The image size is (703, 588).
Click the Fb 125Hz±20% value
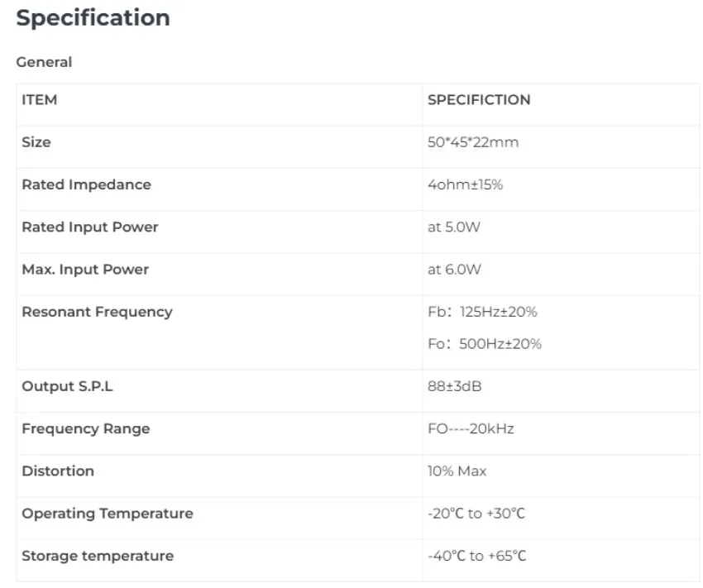482,313
